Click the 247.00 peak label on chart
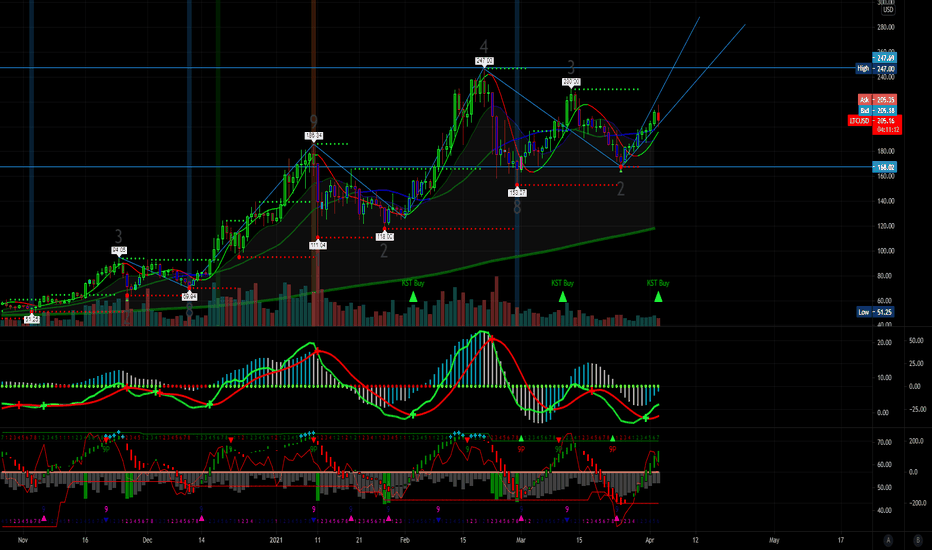Screen dimensions: 932x550 coord(484,61)
